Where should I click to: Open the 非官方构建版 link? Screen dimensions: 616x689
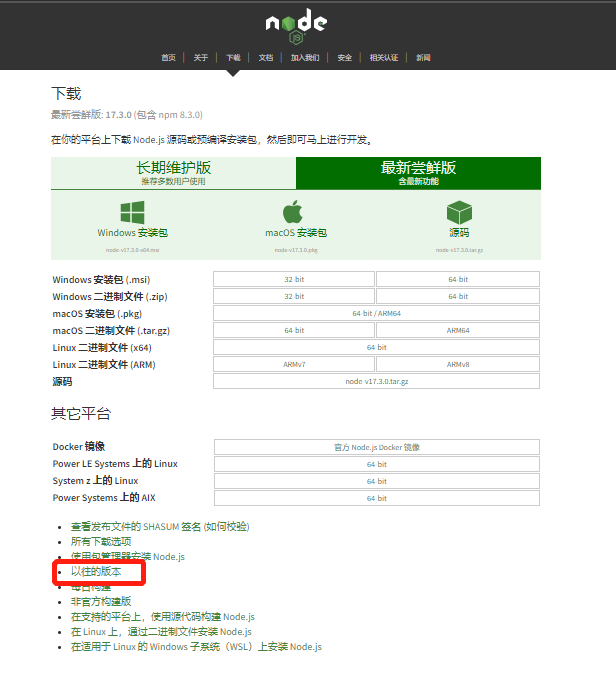tap(101, 601)
